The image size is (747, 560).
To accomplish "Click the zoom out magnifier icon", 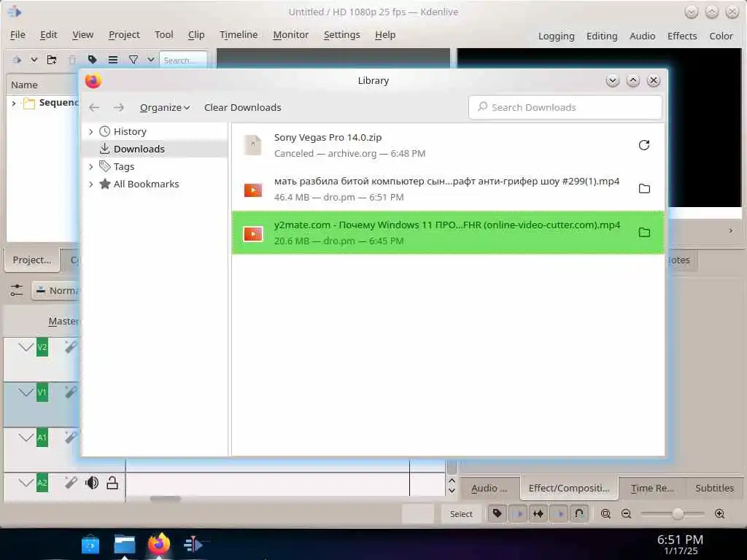I will pyautogui.click(x=627, y=514).
